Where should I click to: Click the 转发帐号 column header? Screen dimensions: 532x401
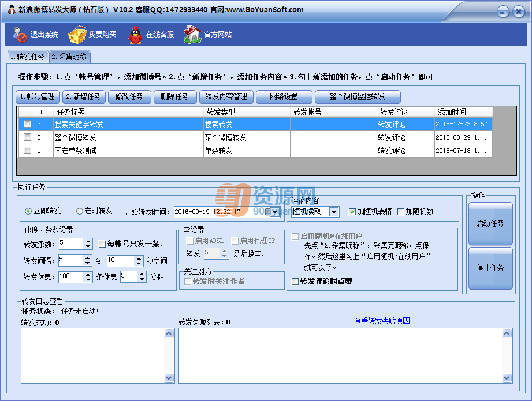coord(333,112)
